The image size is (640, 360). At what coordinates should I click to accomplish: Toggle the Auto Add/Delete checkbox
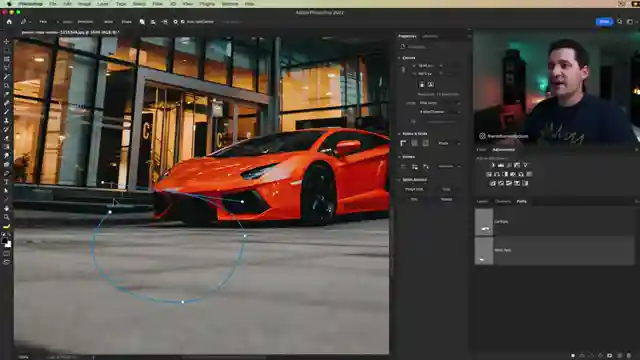tap(182, 22)
